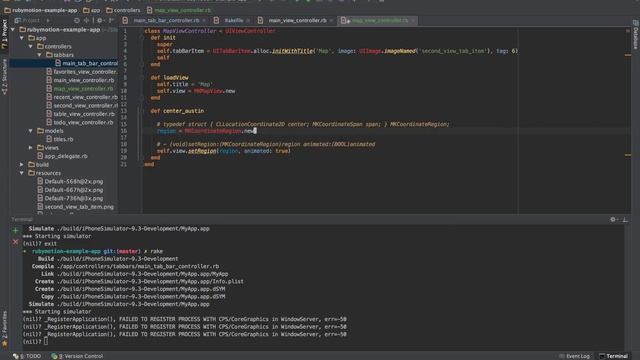Open the Database side panel
The image size is (640, 360).
pyautogui.click(x=636, y=35)
